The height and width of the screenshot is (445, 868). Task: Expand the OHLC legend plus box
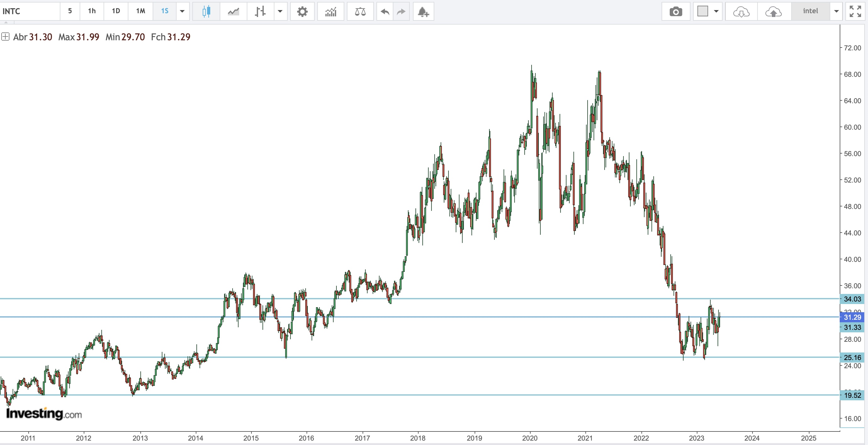[5, 37]
